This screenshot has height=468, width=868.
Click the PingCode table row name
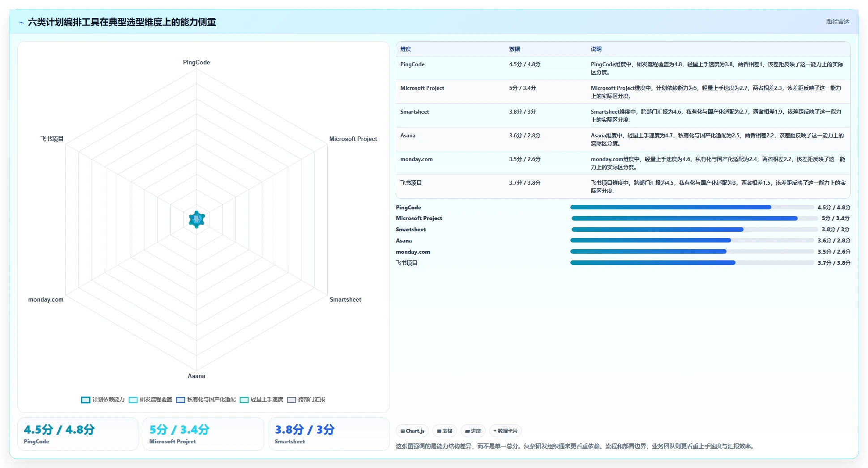412,64
